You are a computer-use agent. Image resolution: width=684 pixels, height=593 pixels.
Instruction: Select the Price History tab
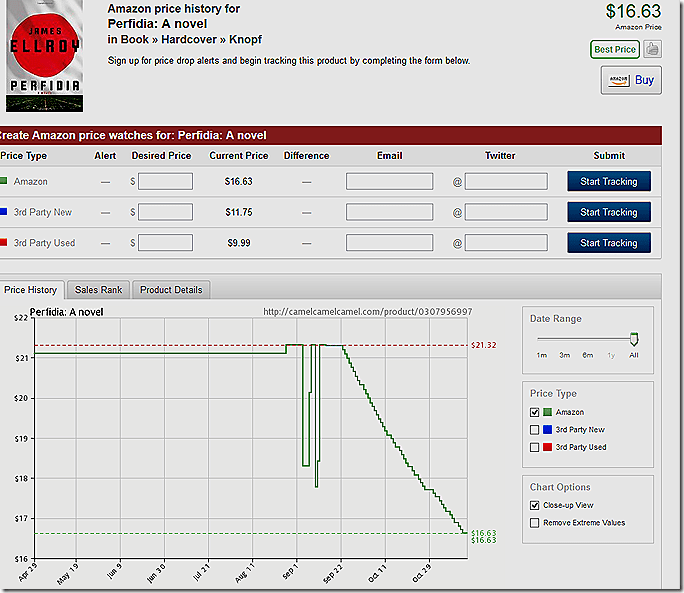click(x=31, y=290)
